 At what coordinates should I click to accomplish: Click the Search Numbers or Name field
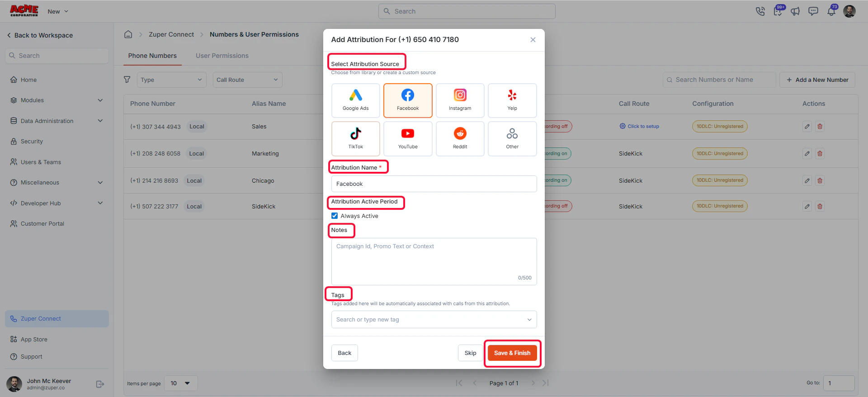click(x=719, y=80)
